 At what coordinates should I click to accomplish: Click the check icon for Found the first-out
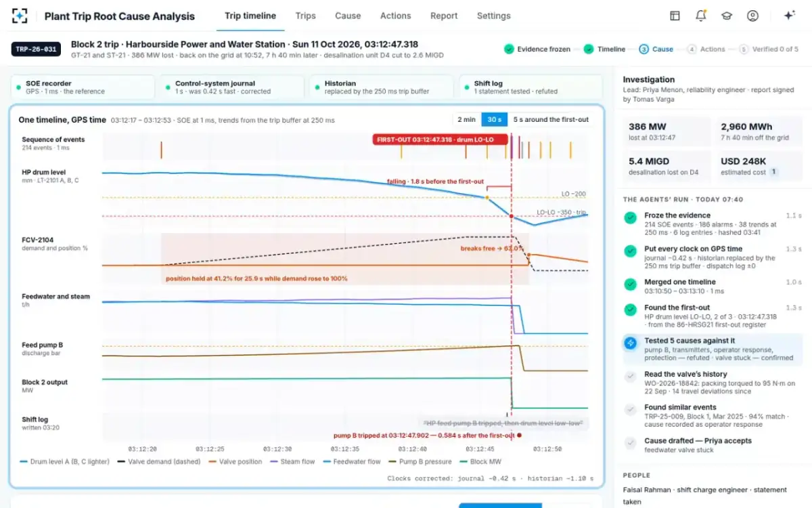pos(631,310)
